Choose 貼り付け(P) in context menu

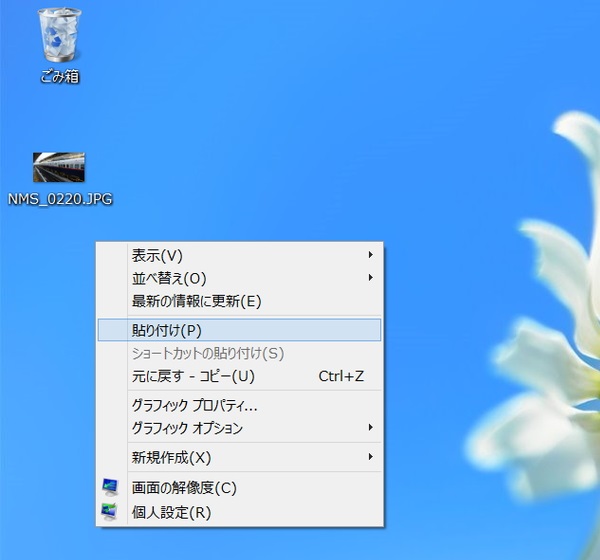click(240, 330)
